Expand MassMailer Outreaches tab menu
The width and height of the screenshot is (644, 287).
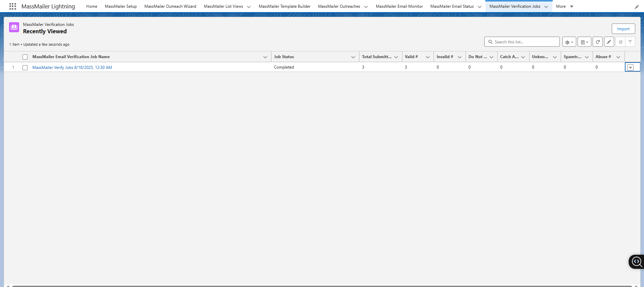tap(366, 7)
